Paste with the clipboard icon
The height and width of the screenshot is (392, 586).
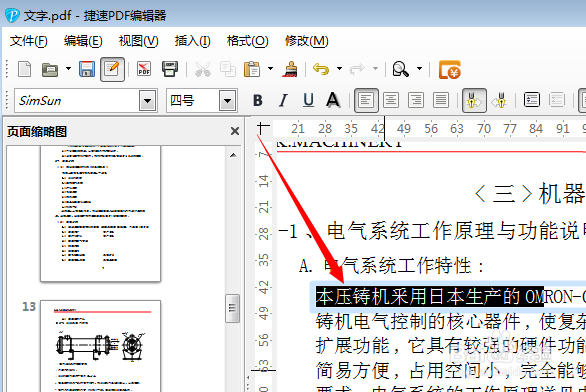pyautogui.click(x=252, y=70)
